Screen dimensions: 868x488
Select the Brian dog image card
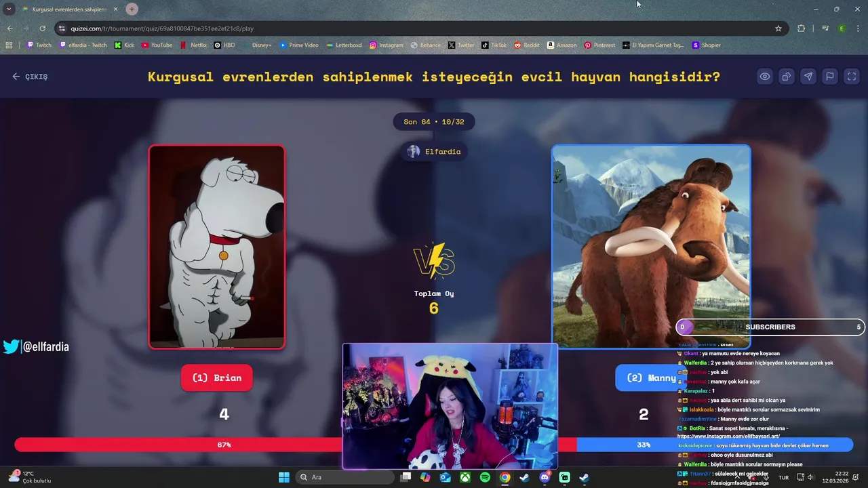point(217,247)
